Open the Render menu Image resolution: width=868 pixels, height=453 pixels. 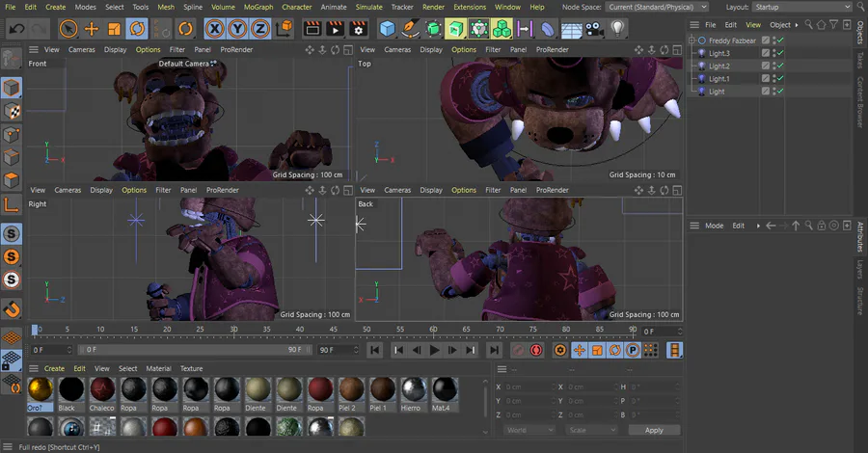[x=433, y=7]
